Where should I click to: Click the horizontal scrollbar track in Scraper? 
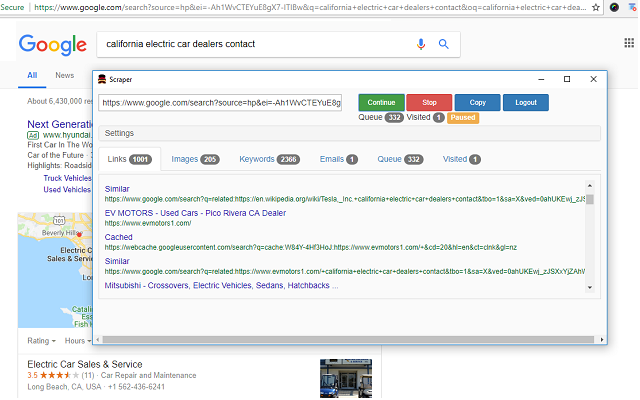coord(348,340)
